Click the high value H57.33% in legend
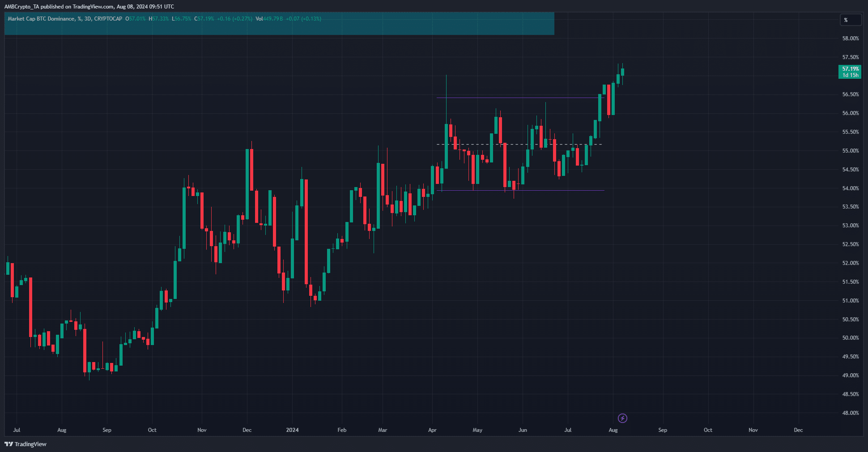Screen dimensions: 868x452 [159, 19]
